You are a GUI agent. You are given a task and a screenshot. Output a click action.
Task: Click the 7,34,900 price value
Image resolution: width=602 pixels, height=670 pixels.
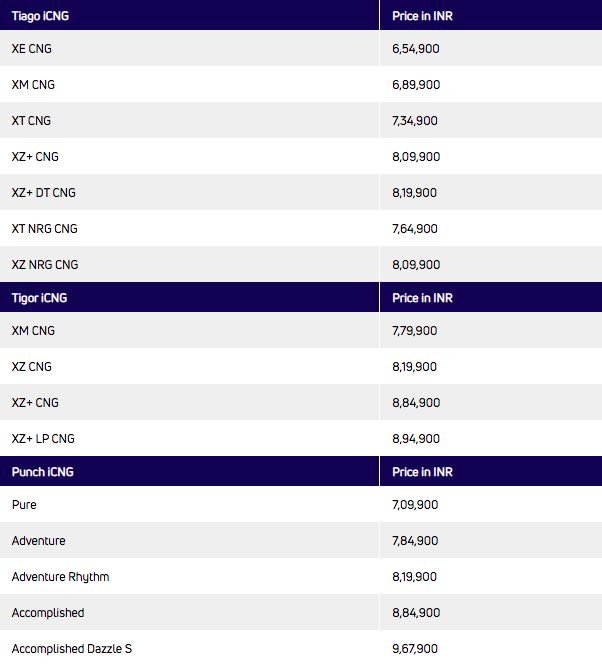pyautogui.click(x=415, y=121)
